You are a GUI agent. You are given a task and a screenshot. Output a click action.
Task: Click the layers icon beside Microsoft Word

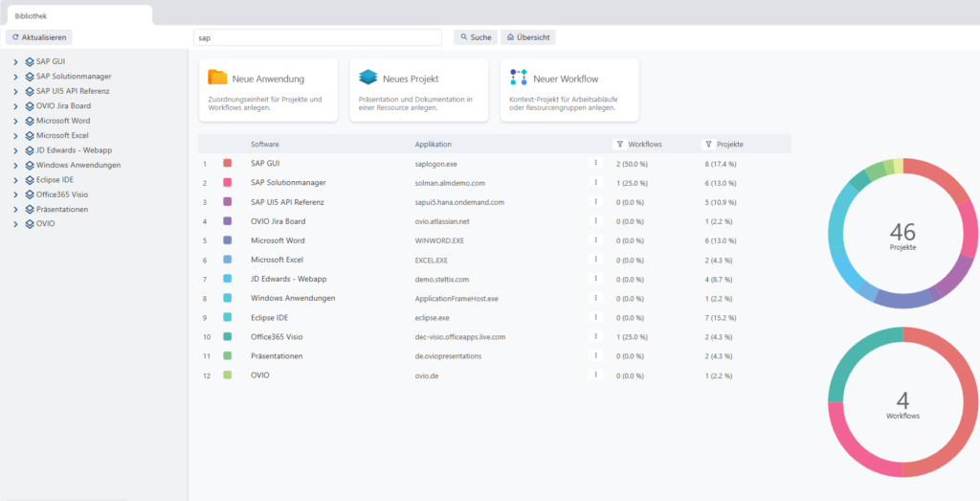pos(30,121)
